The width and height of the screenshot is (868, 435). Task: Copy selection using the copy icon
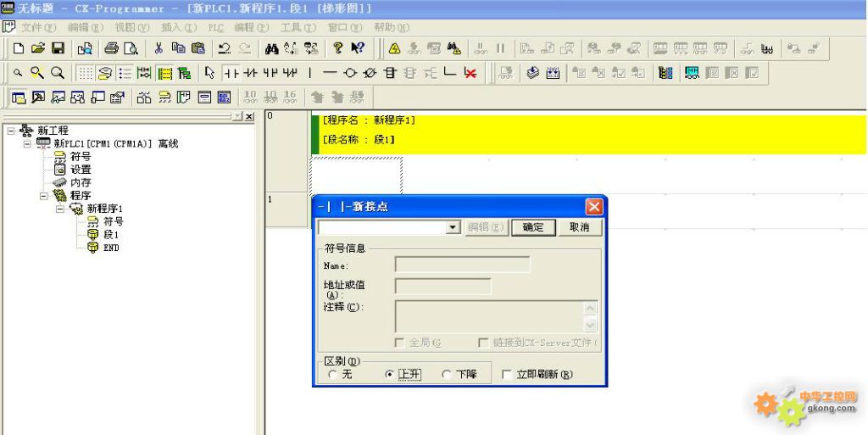178,48
